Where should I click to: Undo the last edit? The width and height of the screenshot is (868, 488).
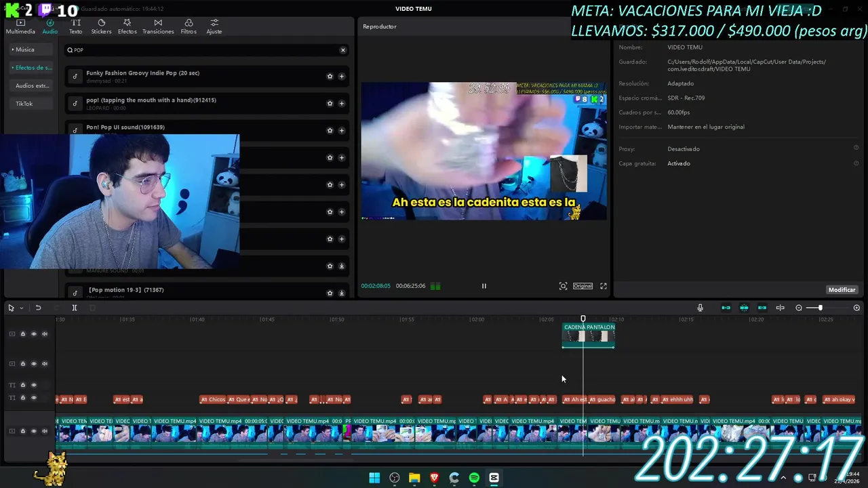38,308
